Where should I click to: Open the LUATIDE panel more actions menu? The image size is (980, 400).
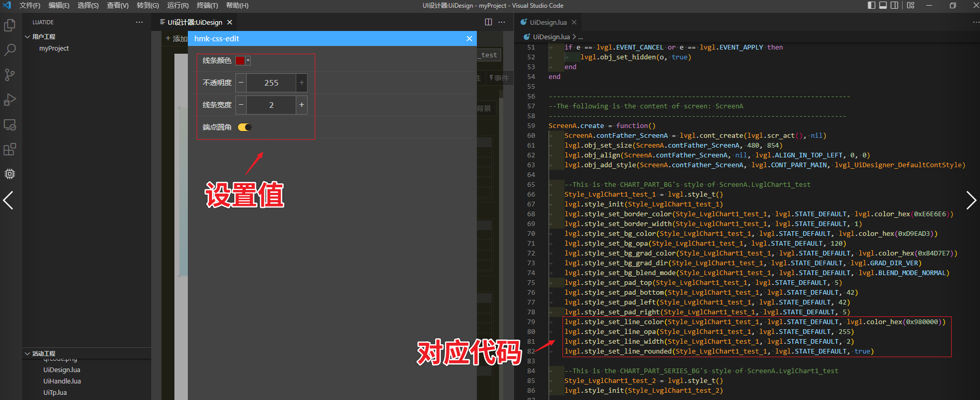(x=139, y=22)
